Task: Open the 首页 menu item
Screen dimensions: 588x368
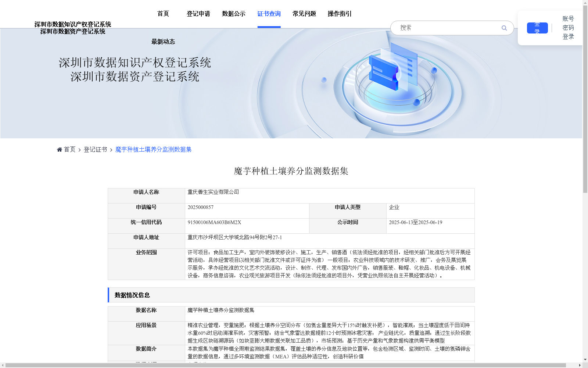Action: coord(163,14)
